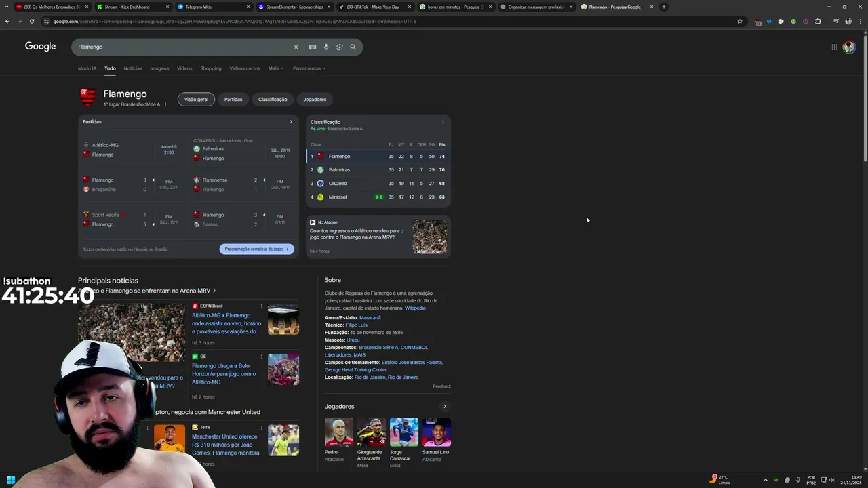Switch to Vídeos tab
Viewport: 868px width, 488px height.
pyautogui.click(x=184, y=68)
